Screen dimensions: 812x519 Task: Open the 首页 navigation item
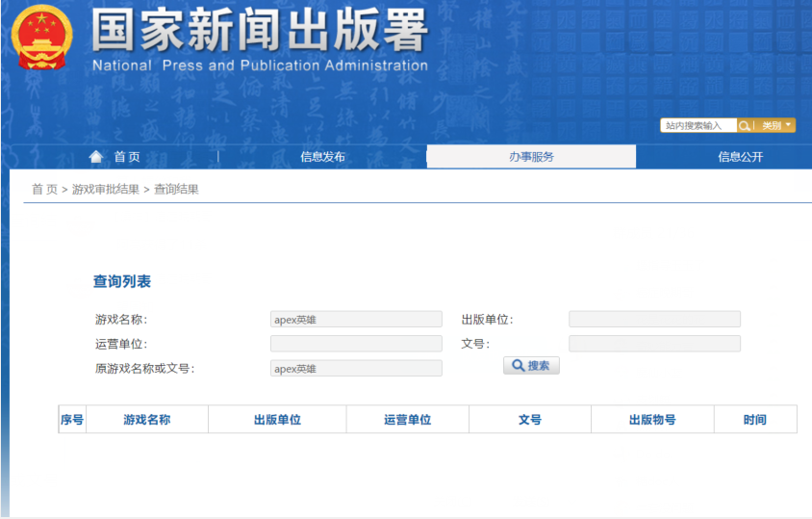[x=127, y=157]
